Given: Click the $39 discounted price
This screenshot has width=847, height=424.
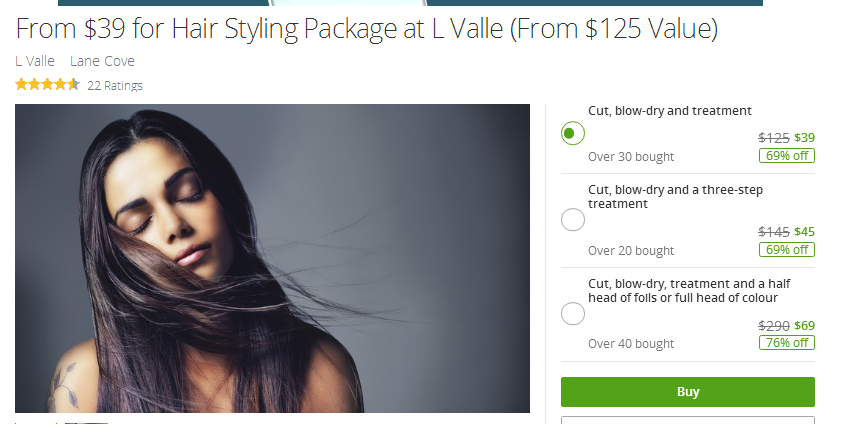Looking at the screenshot, I should [804, 138].
